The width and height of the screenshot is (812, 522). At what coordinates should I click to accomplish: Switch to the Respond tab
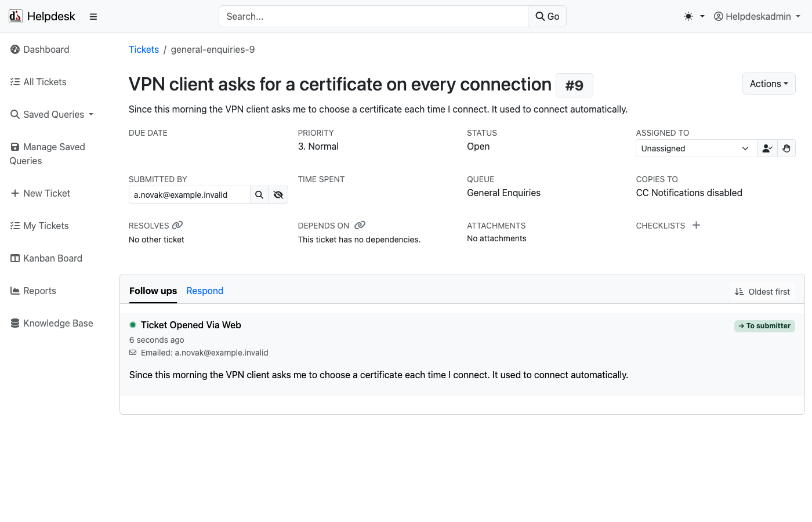tap(205, 291)
